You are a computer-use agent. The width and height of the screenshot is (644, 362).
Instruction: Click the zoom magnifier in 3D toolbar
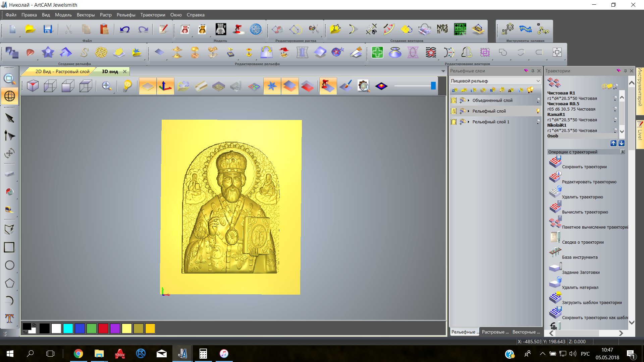coord(107,86)
